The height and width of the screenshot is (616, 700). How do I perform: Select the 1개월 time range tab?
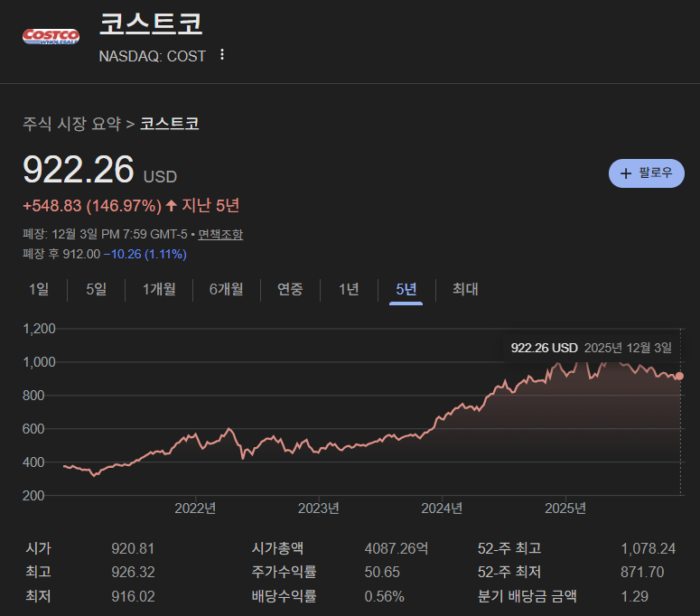(x=159, y=289)
